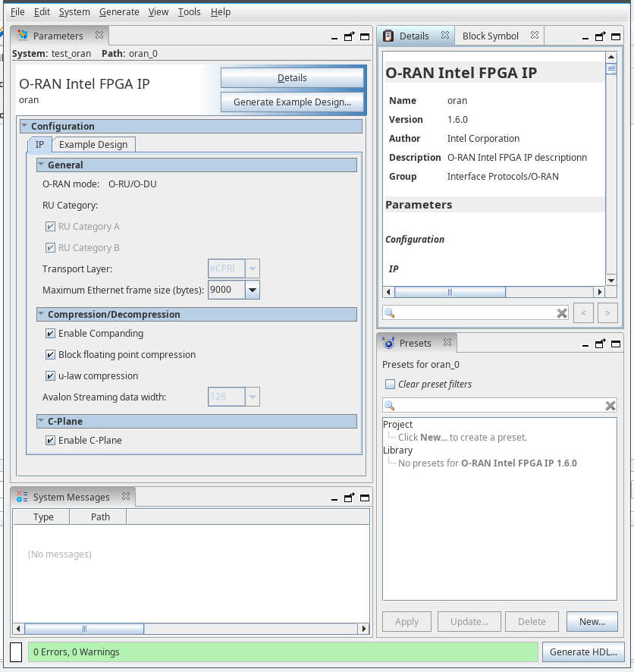The image size is (634, 672).
Task: Click the Update preset button
Action: pyautogui.click(x=469, y=621)
